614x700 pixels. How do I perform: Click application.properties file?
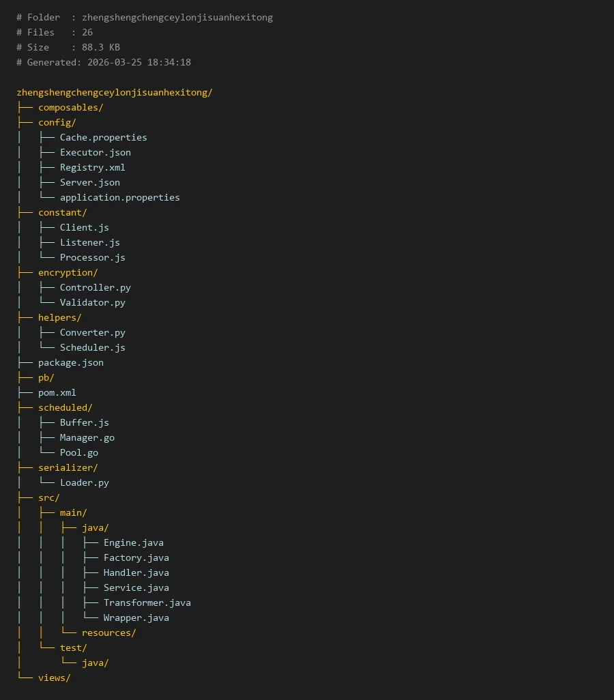(x=119, y=197)
